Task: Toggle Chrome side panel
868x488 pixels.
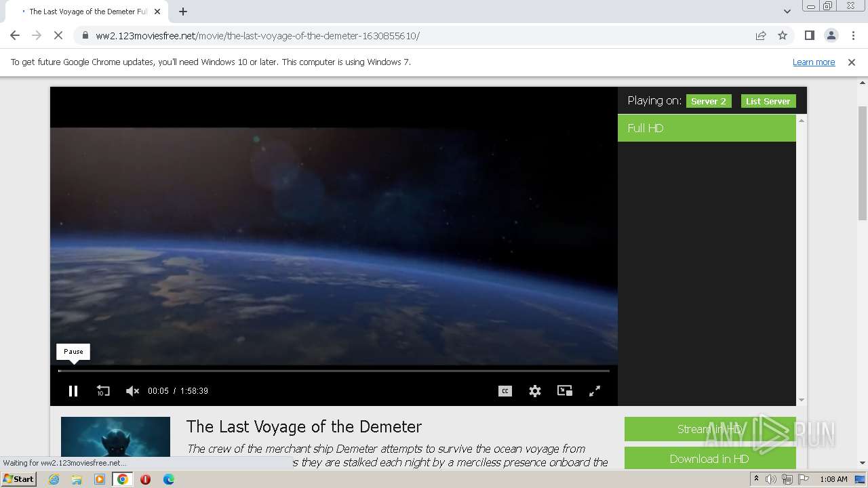Action: click(x=809, y=35)
